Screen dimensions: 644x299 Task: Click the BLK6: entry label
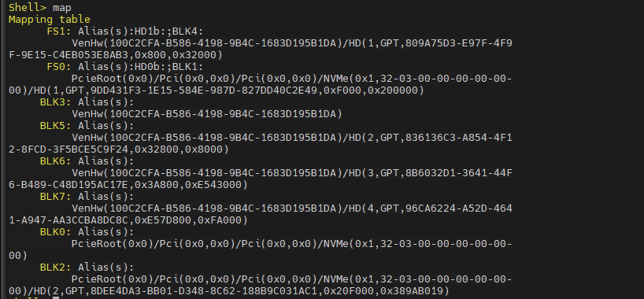point(56,161)
